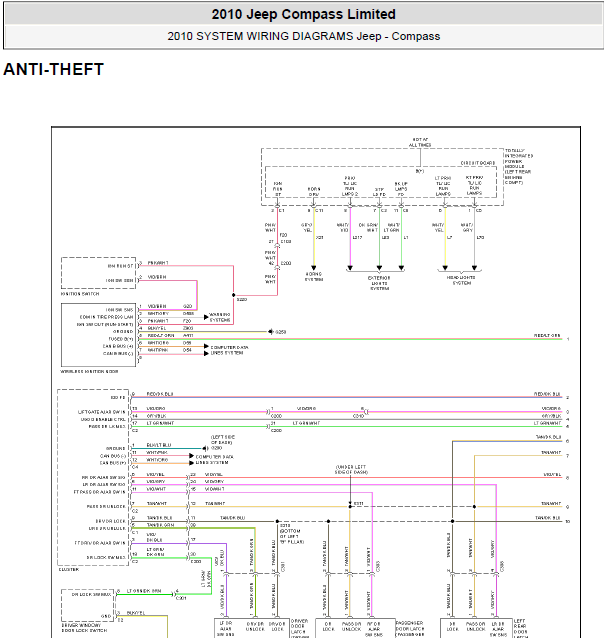Click the "DRIVER WINDOW/DOOR LOCK SWITCH" label
This screenshot has width=604, height=638.
(x=84, y=627)
